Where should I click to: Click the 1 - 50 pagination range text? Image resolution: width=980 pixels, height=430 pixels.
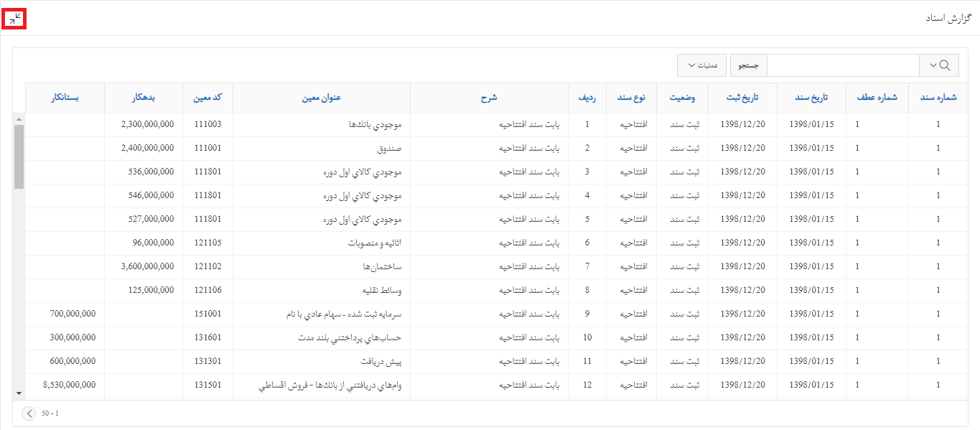[x=50, y=413]
